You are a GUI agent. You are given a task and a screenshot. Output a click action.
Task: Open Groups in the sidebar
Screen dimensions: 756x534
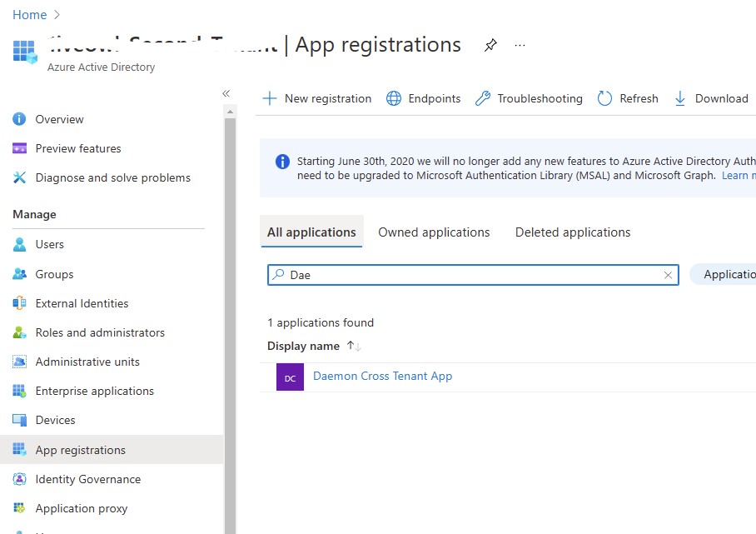(54, 274)
